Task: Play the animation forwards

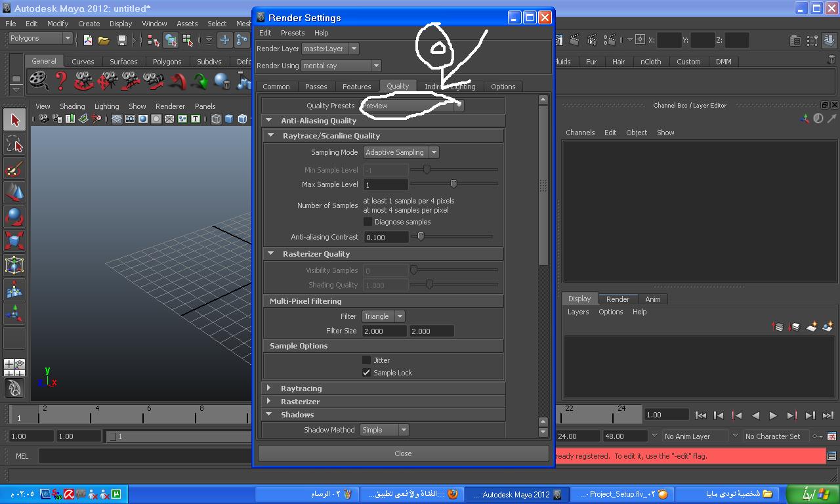Action: coord(773,415)
